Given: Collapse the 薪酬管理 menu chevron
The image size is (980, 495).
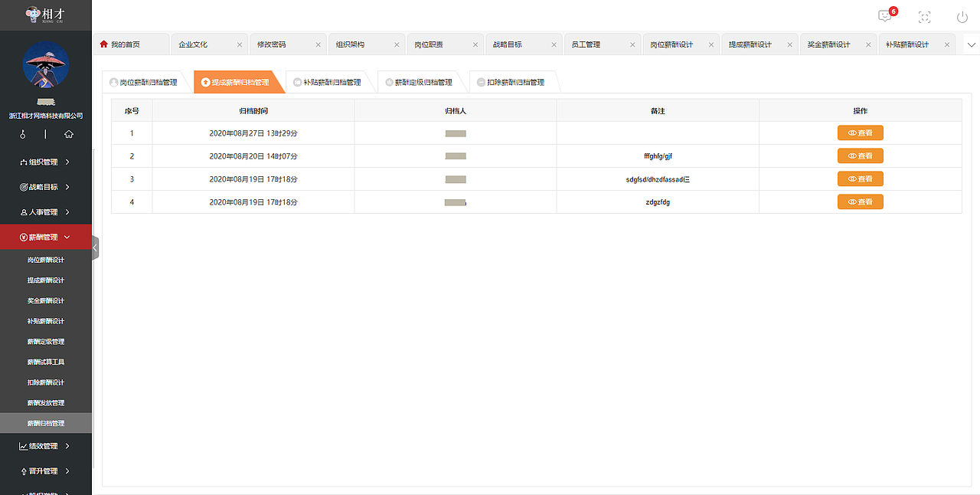Looking at the screenshot, I should click(68, 238).
